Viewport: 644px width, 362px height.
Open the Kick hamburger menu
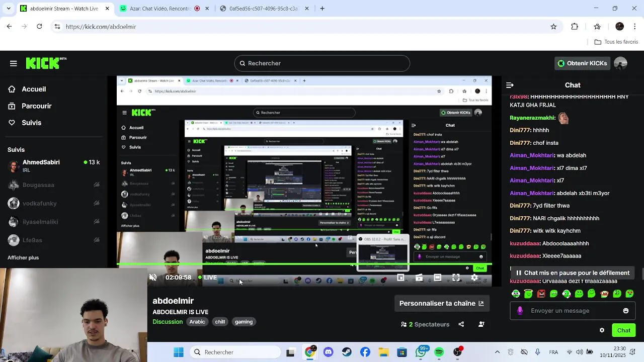click(x=14, y=63)
